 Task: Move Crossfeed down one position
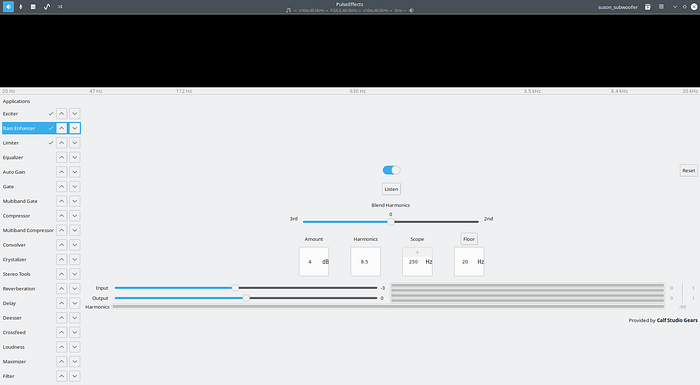pos(75,332)
